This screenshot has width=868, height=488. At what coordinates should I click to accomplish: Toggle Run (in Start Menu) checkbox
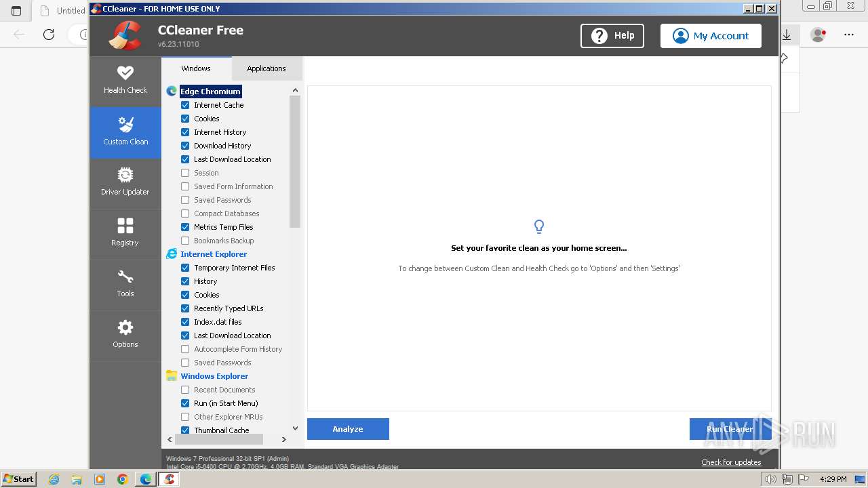[x=185, y=403]
